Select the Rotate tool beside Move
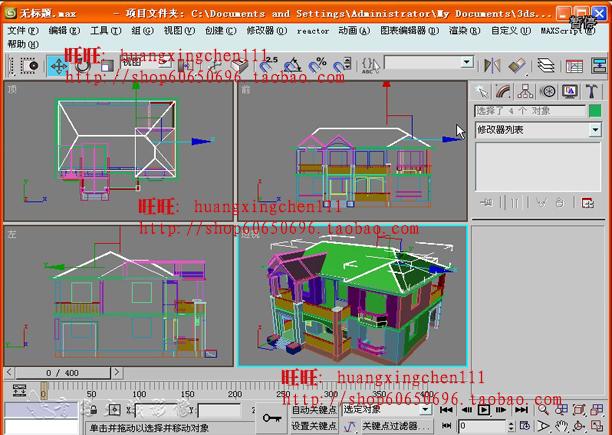The width and height of the screenshot is (612, 435). pyautogui.click(x=82, y=66)
